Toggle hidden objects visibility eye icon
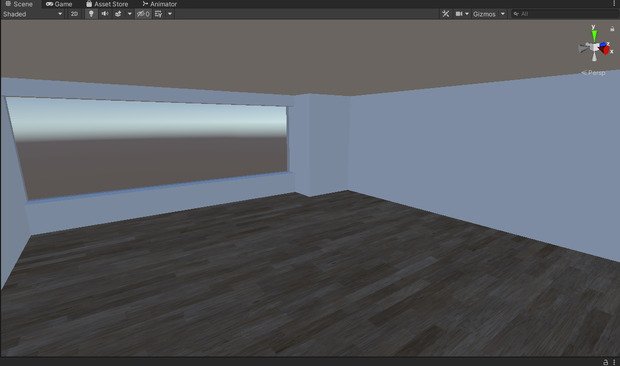 [x=143, y=14]
